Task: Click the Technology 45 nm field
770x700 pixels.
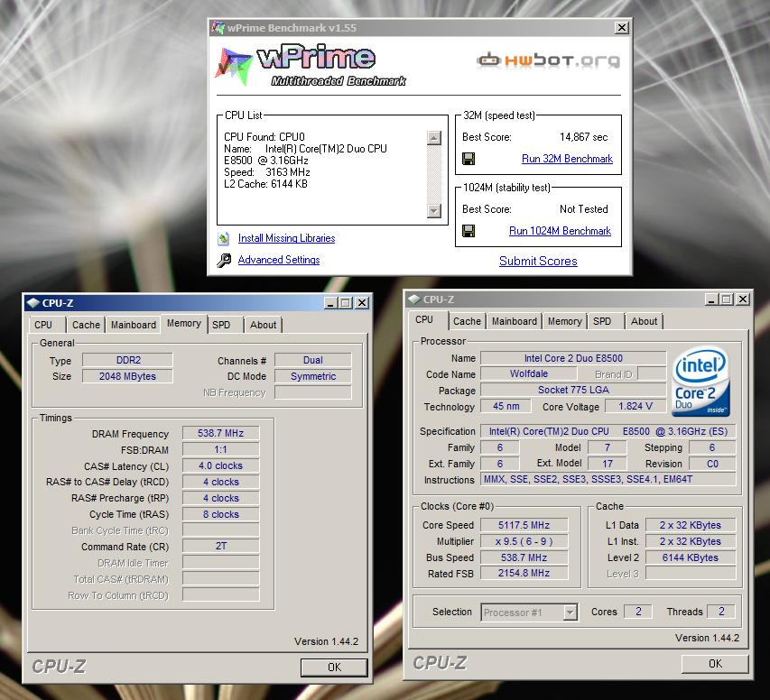Action: point(506,407)
